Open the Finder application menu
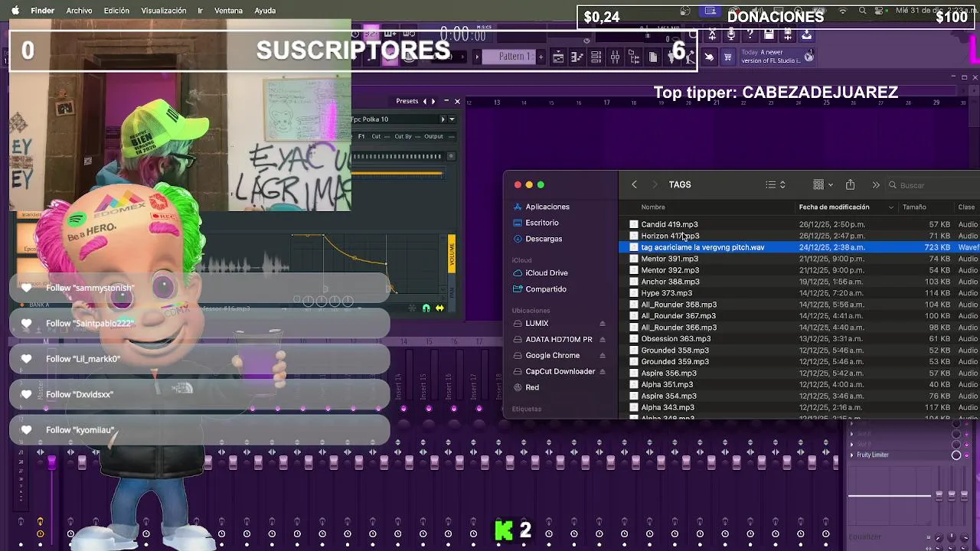Image resolution: width=980 pixels, height=551 pixels. coord(43,11)
